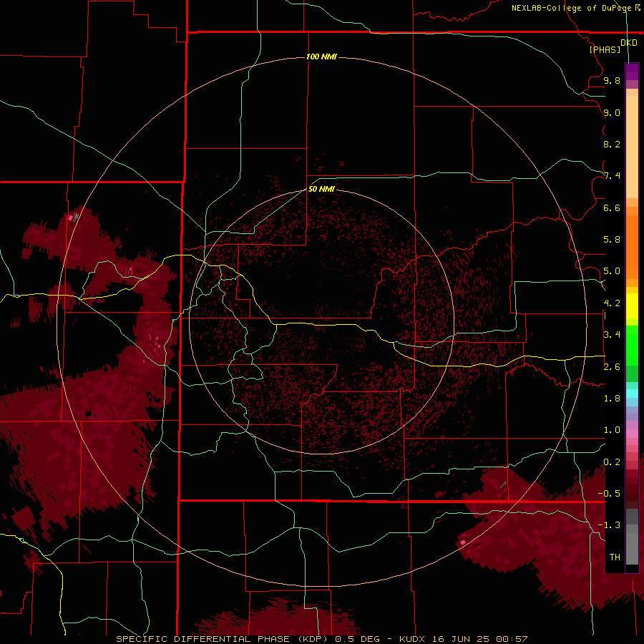Select the 5.8 value on the scale

click(x=612, y=240)
